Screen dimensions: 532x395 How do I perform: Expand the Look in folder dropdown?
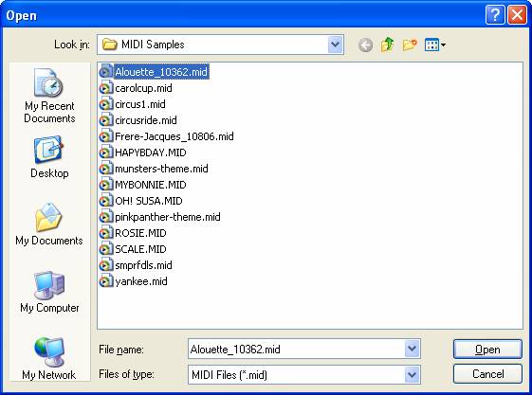(x=335, y=45)
